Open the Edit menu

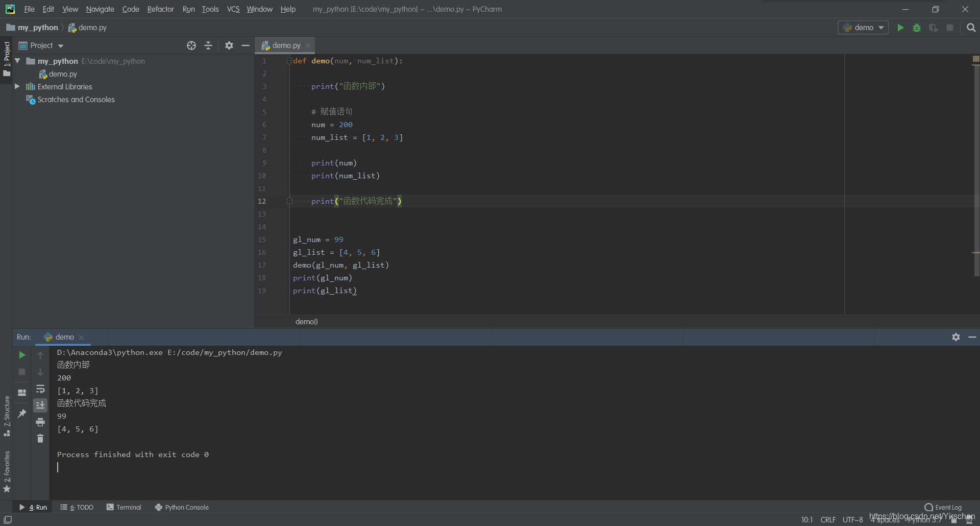(48, 9)
